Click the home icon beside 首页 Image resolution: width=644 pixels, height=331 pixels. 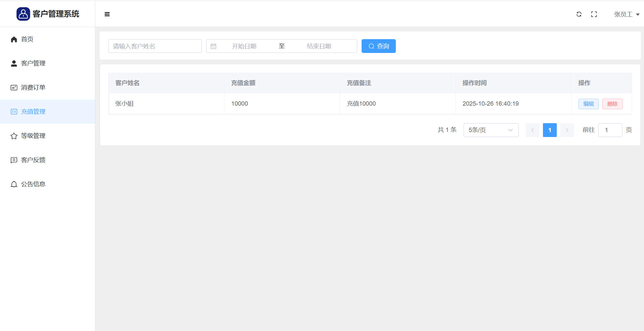coord(14,39)
